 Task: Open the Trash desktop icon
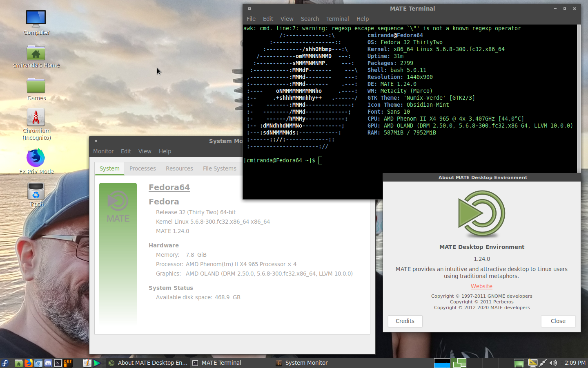[x=36, y=191]
